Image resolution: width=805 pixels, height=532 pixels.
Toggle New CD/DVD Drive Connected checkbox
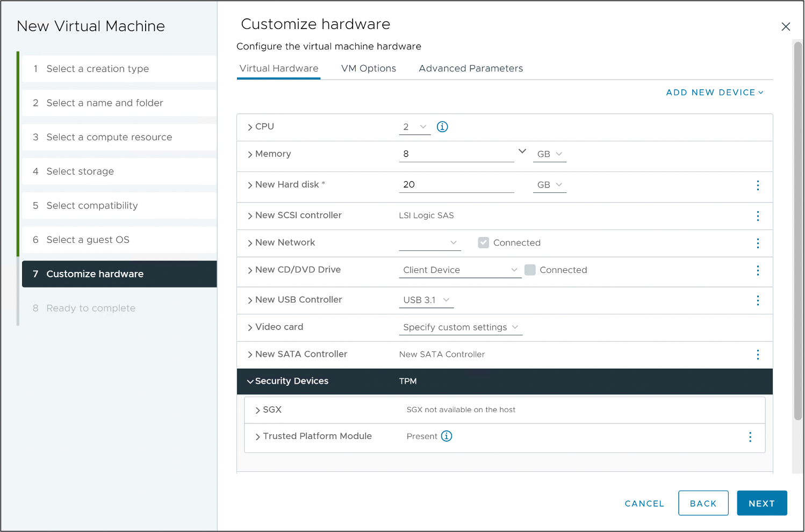coord(530,270)
